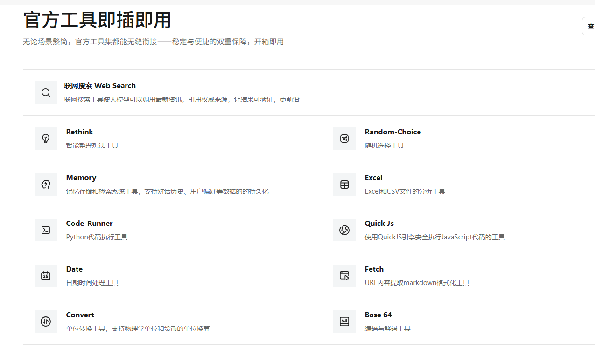Click the description URL内容提取markdown格式化工具
Viewport: 595px width, 364px height.
coord(417,283)
